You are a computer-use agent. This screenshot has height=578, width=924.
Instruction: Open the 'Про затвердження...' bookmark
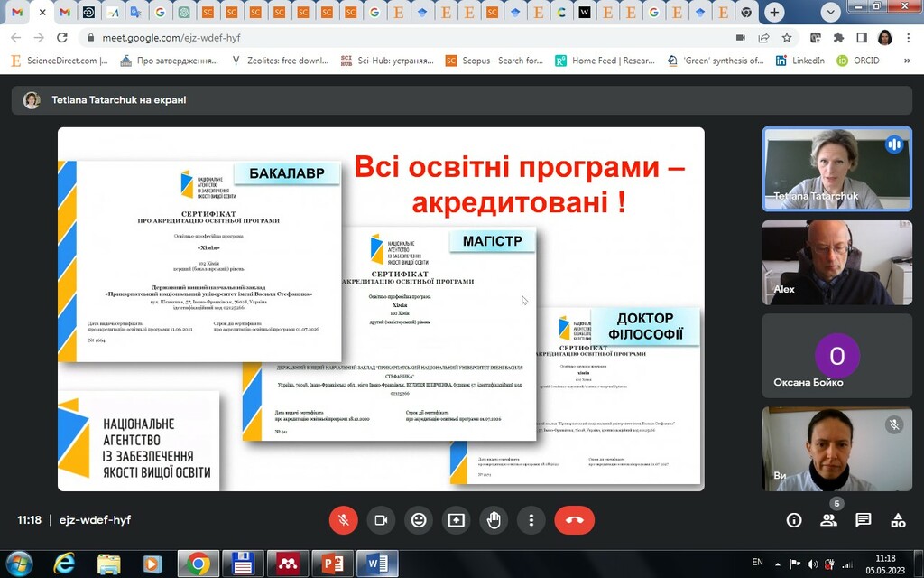[169, 61]
